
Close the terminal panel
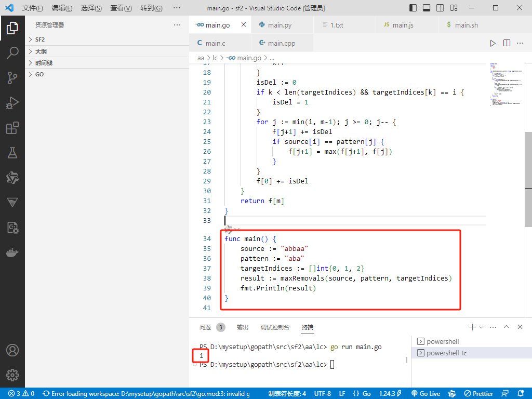pyautogui.click(x=520, y=327)
